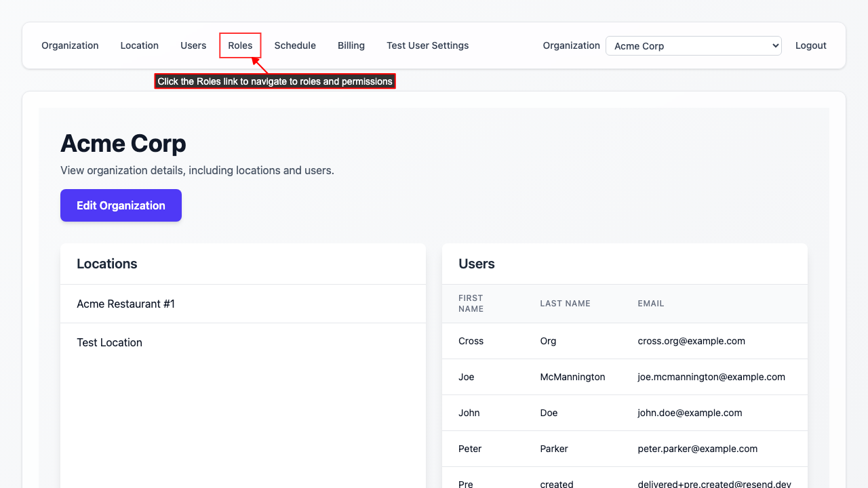This screenshot has width=868, height=488.
Task: Select the row for Joe McMannington
Action: 572,376
